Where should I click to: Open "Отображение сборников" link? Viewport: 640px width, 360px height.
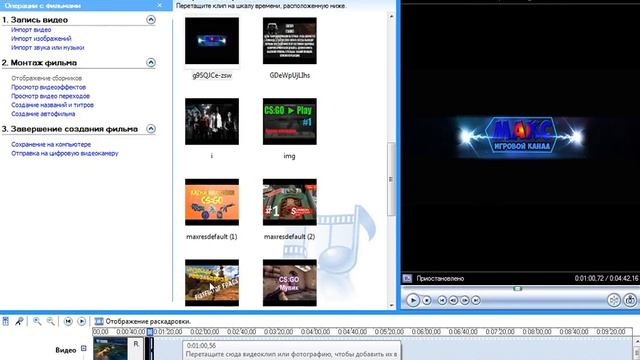coord(47,78)
